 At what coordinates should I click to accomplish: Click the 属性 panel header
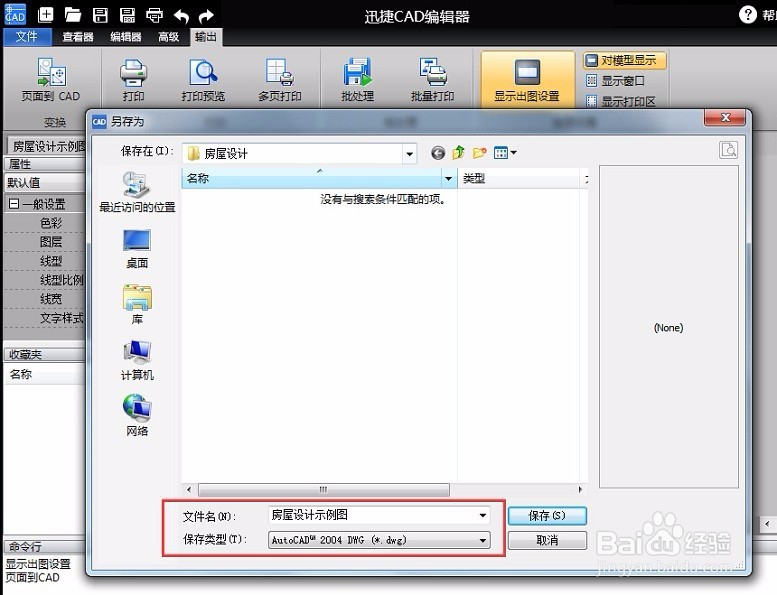[45, 164]
